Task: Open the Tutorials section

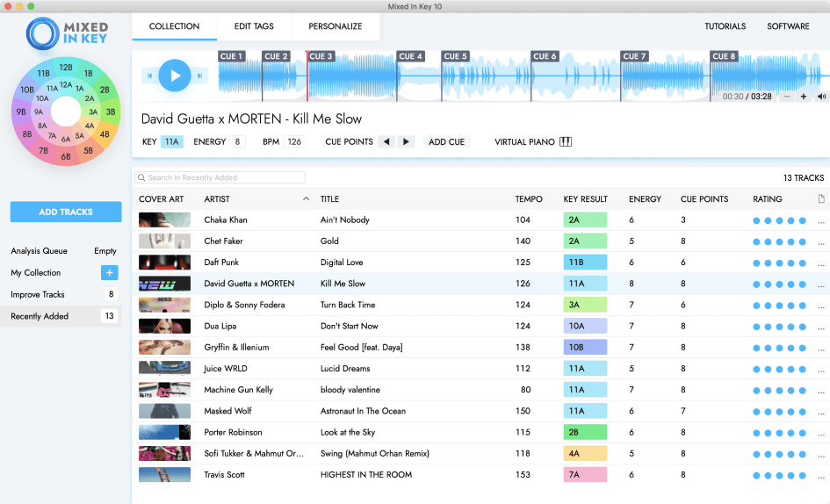Action: tap(725, 26)
